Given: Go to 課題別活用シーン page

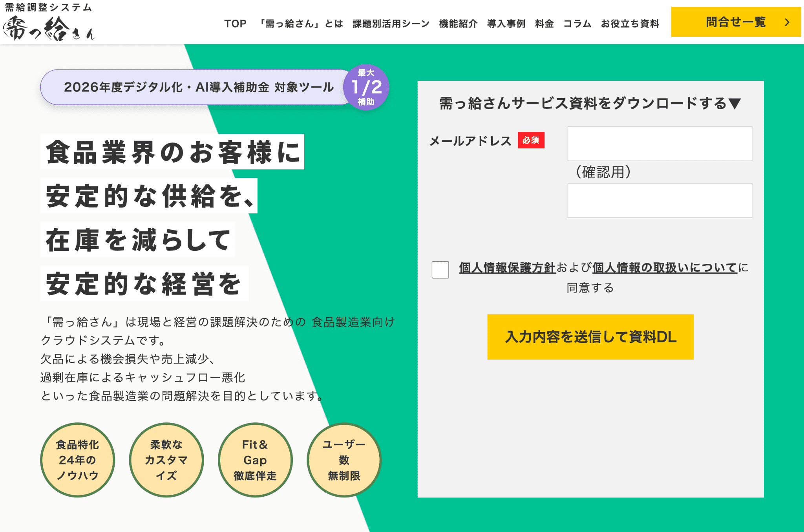Looking at the screenshot, I should point(391,24).
